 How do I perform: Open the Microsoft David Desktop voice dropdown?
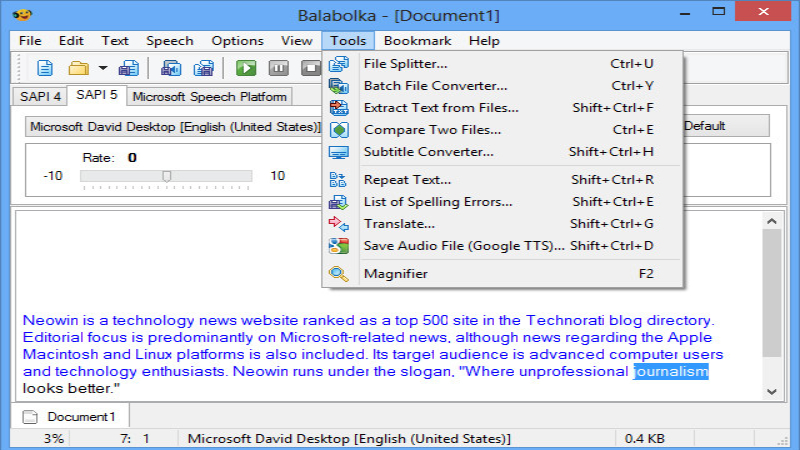tap(173, 127)
